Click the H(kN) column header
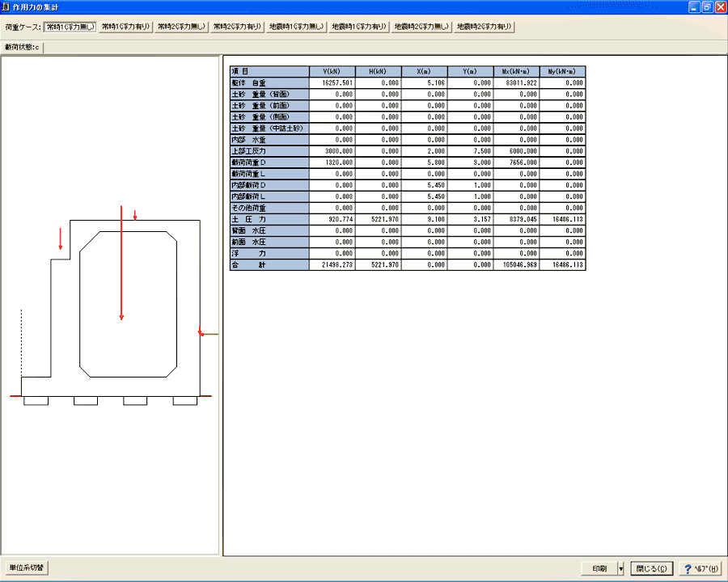This screenshot has width=728, height=582. click(x=379, y=71)
